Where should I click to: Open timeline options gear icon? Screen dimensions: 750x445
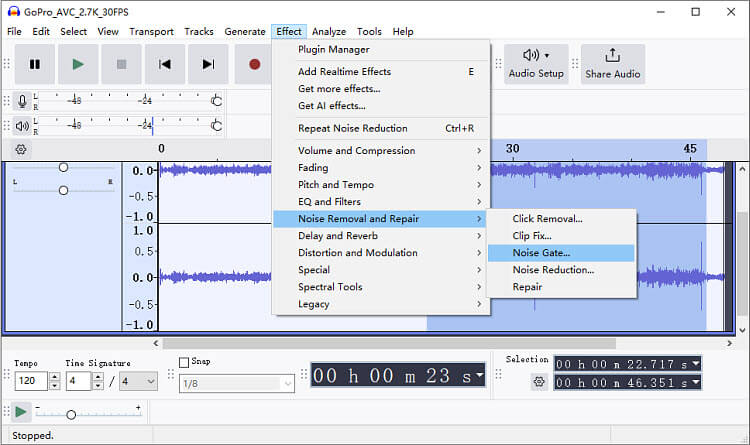coord(22,149)
